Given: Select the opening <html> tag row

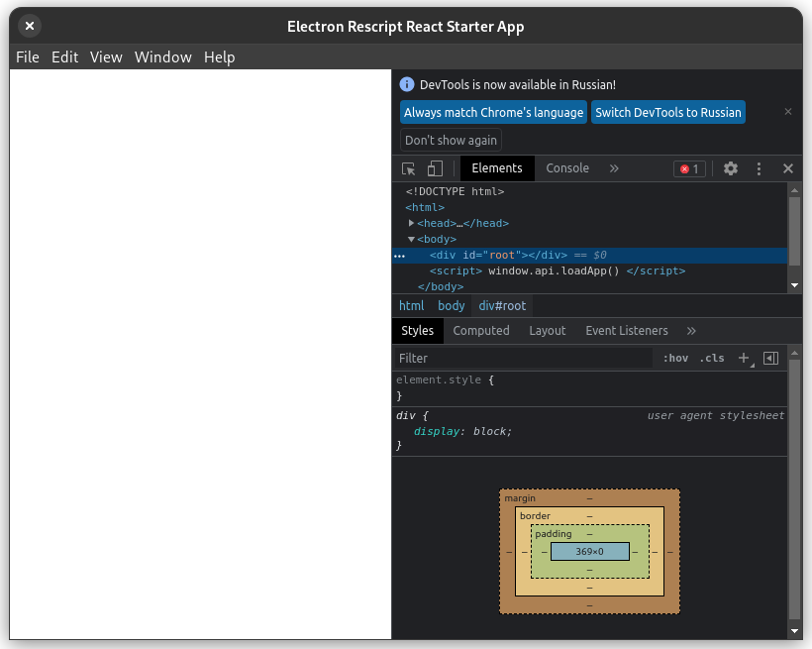Looking at the screenshot, I should click(x=589, y=207).
